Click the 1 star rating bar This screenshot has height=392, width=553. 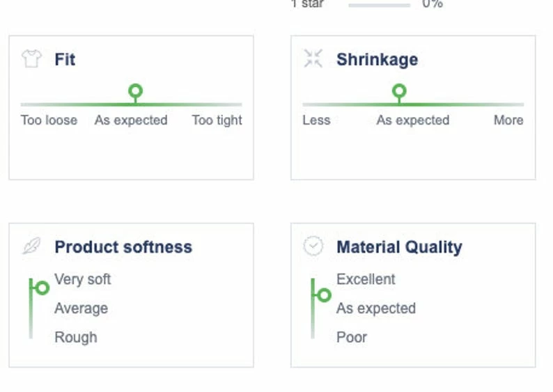point(379,5)
